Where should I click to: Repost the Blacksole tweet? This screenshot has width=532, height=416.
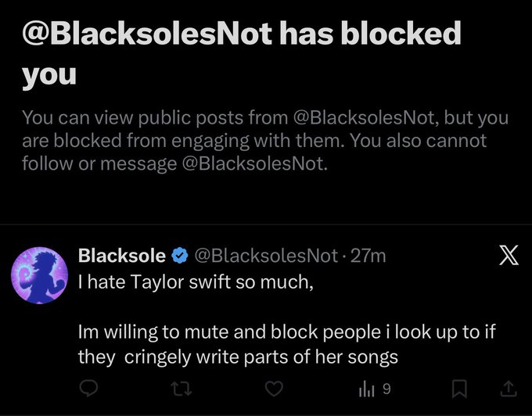[180, 387]
